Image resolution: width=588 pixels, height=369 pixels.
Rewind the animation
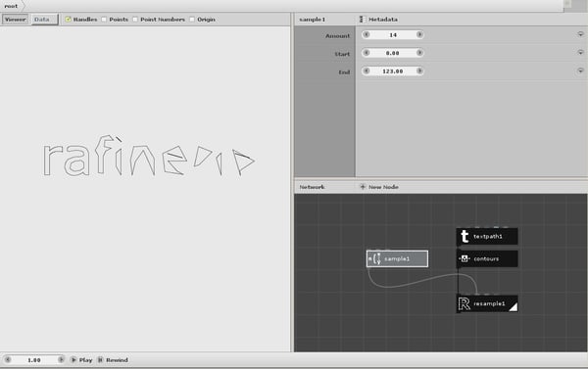tap(113, 360)
